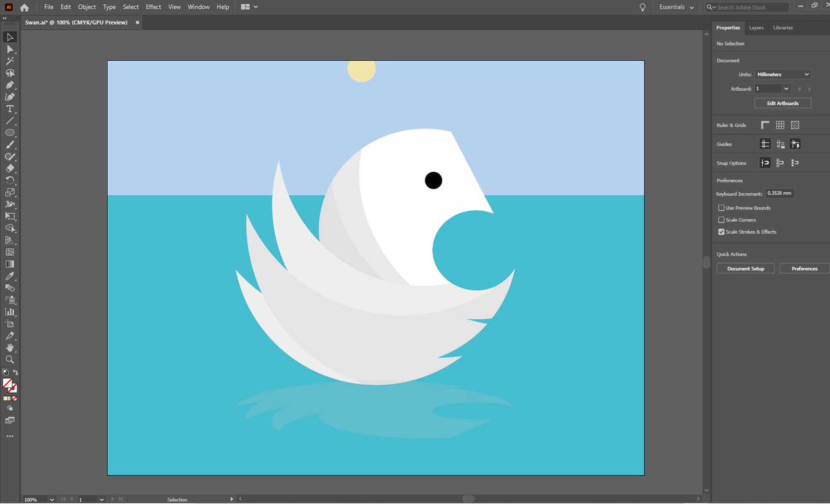Enable Use Preview Bounds checkbox

click(721, 207)
